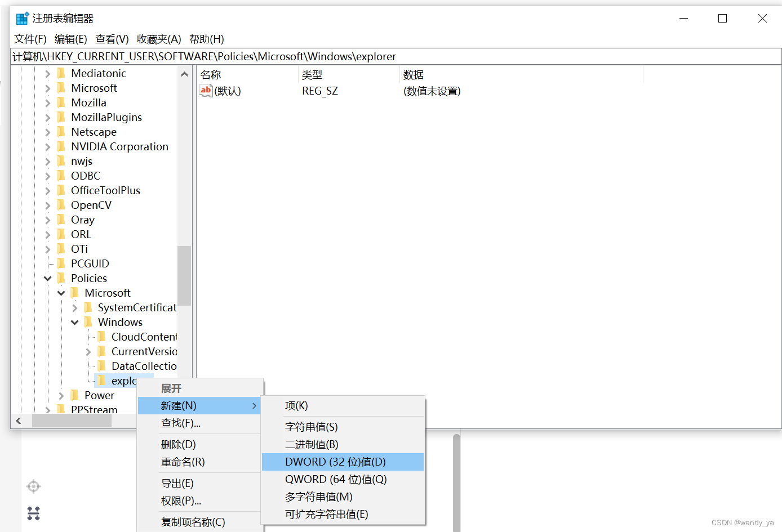
Task: Collapse the Microsoft key under Policies
Action: (61, 293)
